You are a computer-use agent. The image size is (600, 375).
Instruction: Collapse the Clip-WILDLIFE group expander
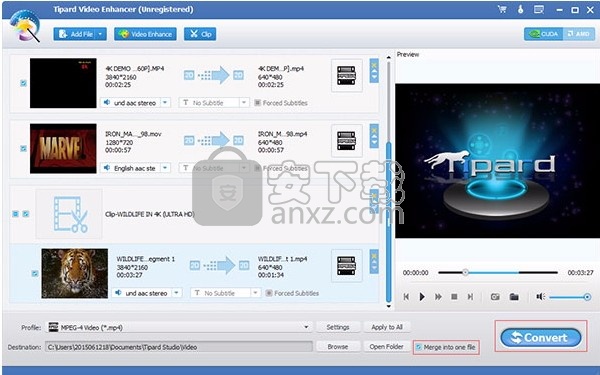click(15, 214)
